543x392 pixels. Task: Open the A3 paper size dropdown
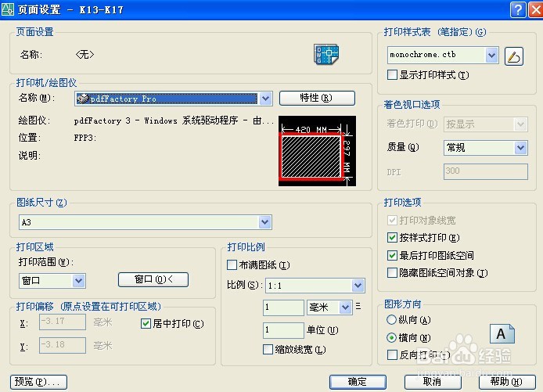265,222
